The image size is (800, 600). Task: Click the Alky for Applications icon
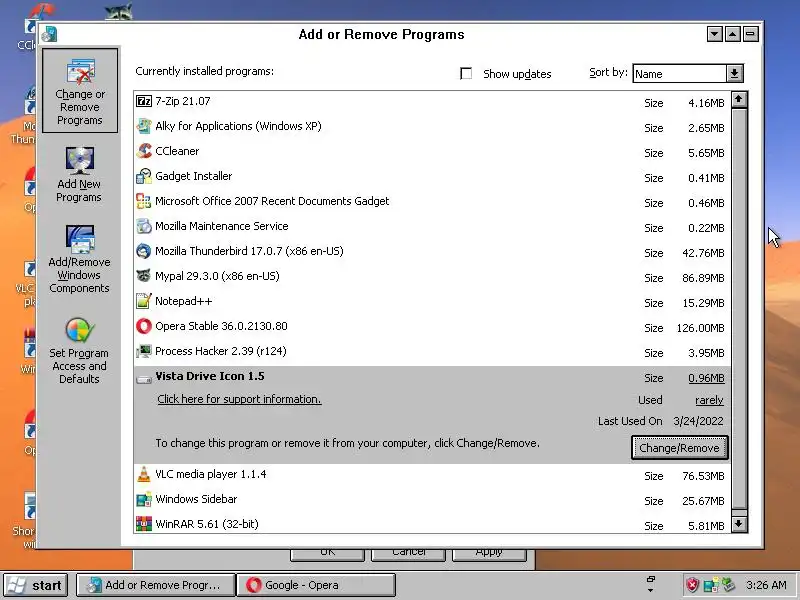coord(144,126)
